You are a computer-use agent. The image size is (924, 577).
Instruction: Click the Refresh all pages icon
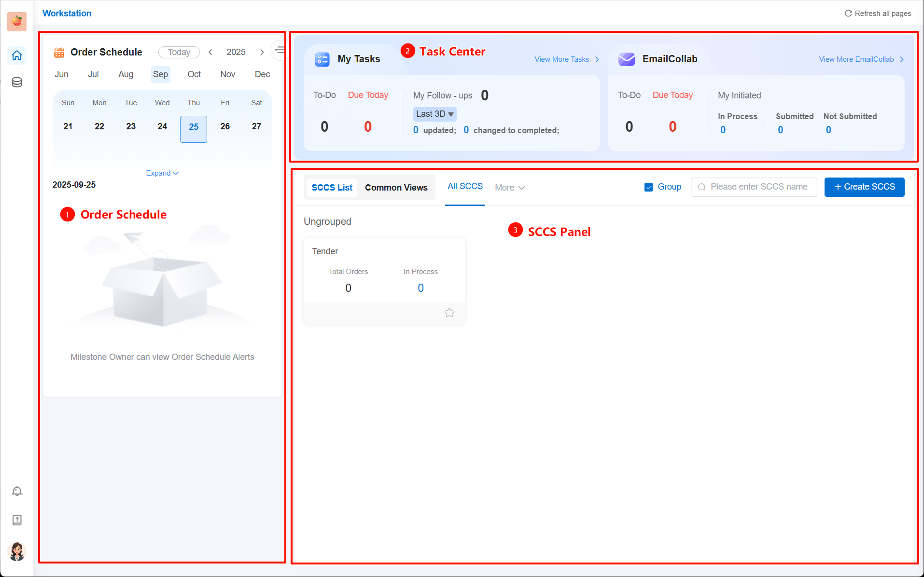pyautogui.click(x=848, y=14)
